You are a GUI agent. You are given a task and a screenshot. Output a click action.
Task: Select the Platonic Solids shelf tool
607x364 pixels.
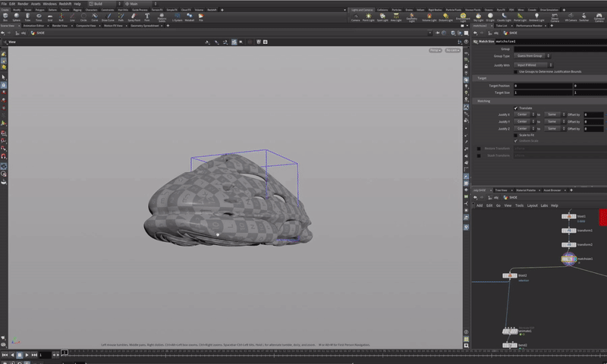(162, 17)
